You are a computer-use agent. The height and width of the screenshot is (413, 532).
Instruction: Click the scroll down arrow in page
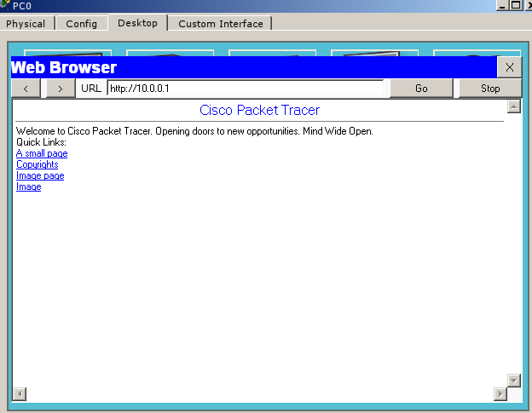[514, 381]
